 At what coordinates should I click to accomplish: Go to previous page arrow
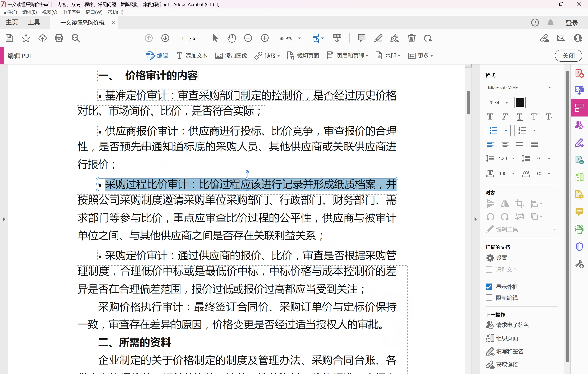pos(149,38)
